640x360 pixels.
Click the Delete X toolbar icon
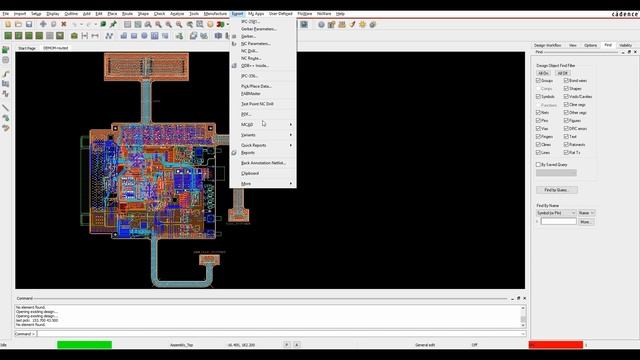point(64,24)
